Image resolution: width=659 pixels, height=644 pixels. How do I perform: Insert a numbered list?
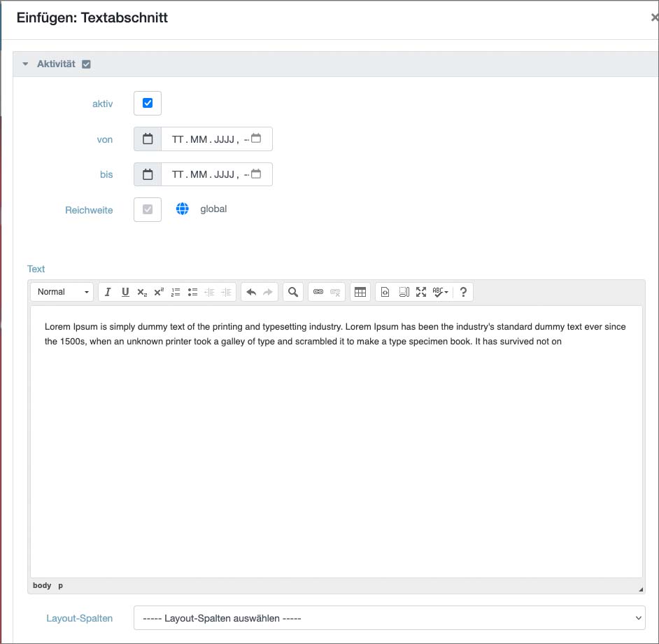click(x=176, y=292)
